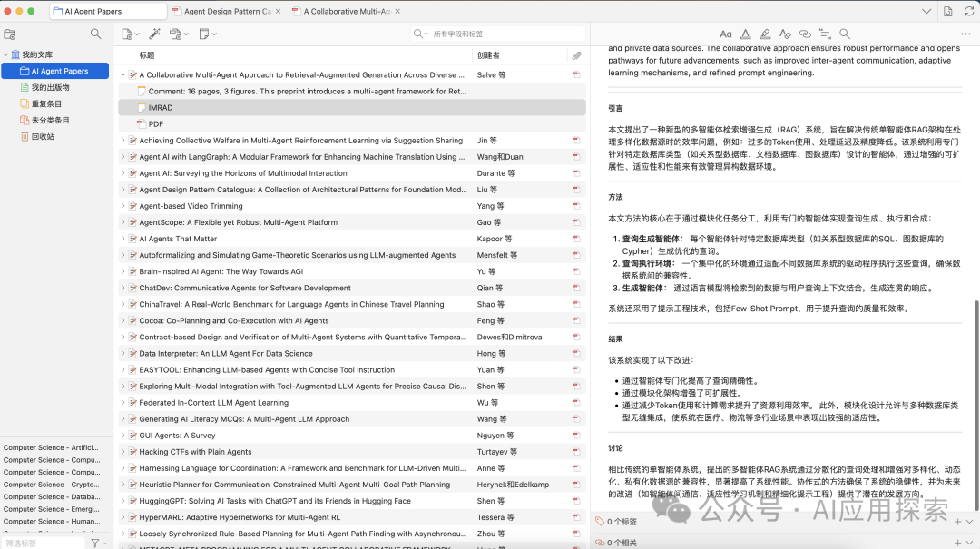Filter by Computer Science - Crypto... tag
The image size is (980, 549).
51,485
